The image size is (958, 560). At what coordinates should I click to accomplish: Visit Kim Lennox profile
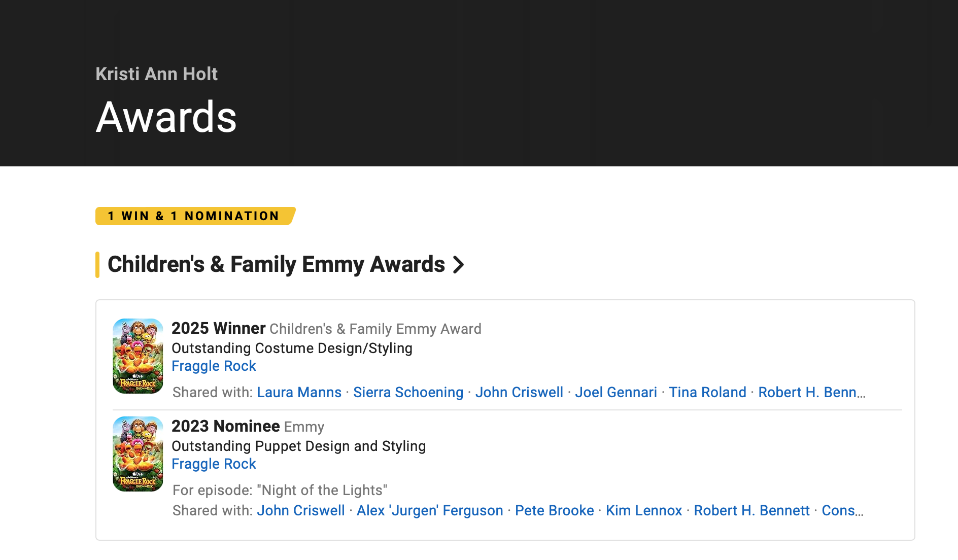643,510
